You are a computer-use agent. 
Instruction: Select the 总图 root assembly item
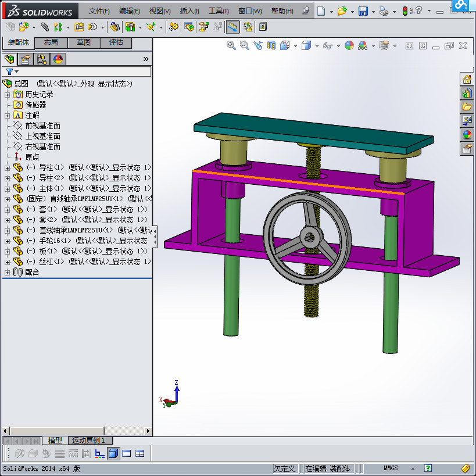pyautogui.click(x=22, y=84)
